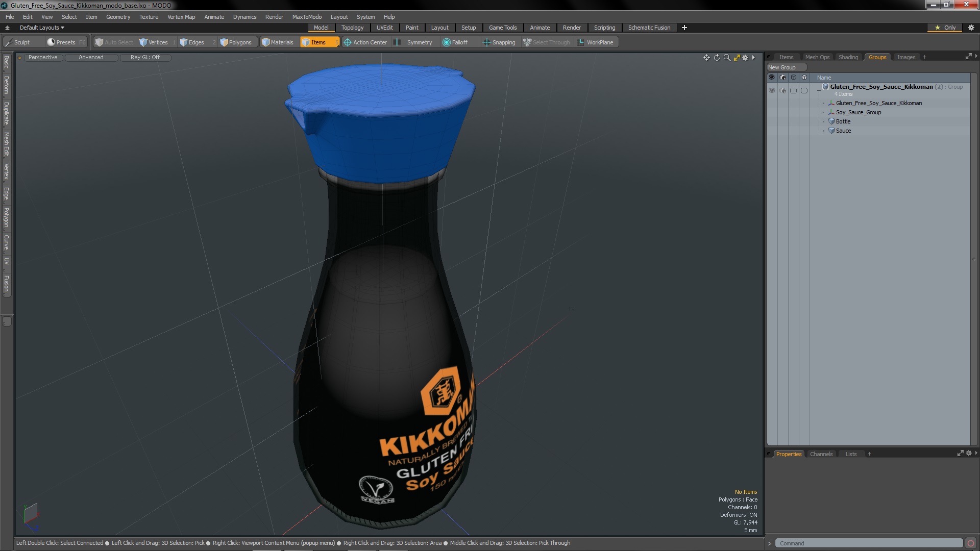
Task: Open the WorkPlane menu
Action: 595,42
